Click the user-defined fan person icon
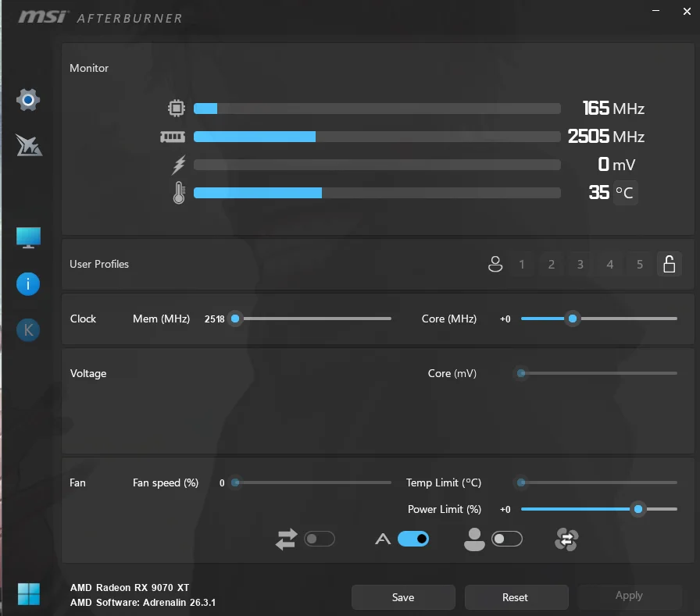The height and width of the screenshot is (616, 700). (x=474, y=539)
